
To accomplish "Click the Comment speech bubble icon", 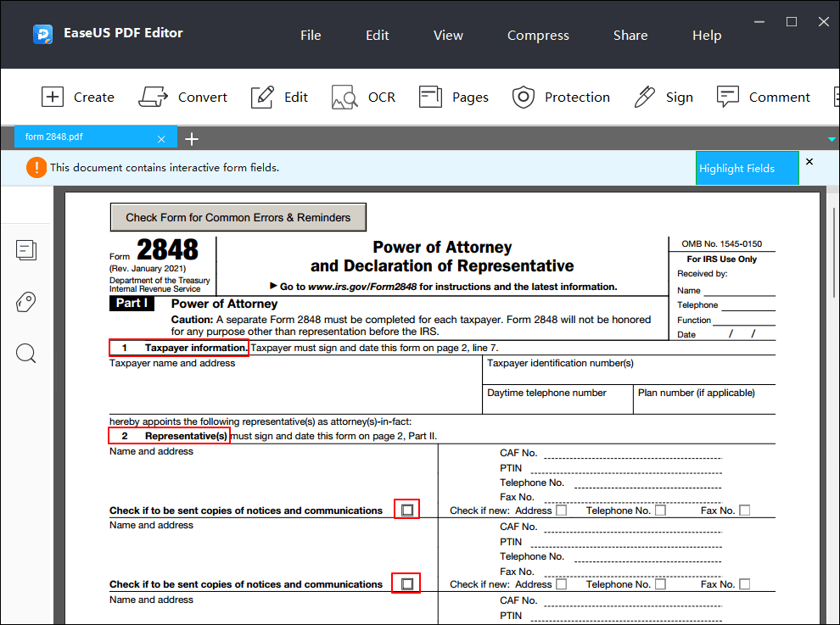I will pos(727,97).
